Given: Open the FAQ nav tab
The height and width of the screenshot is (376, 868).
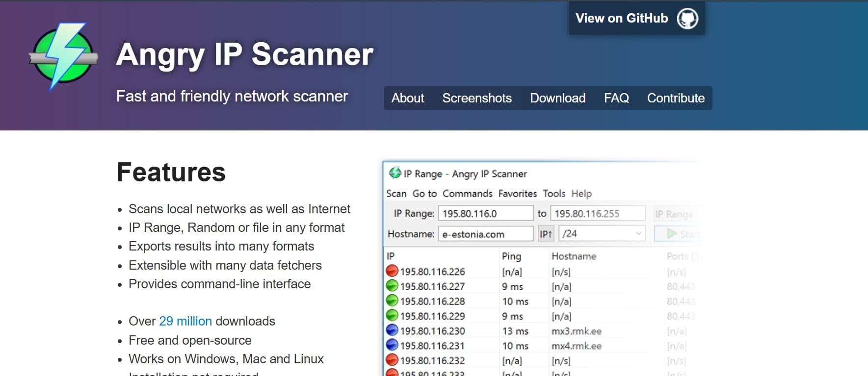Looking at the screenshot, I should tap(616, 98).
